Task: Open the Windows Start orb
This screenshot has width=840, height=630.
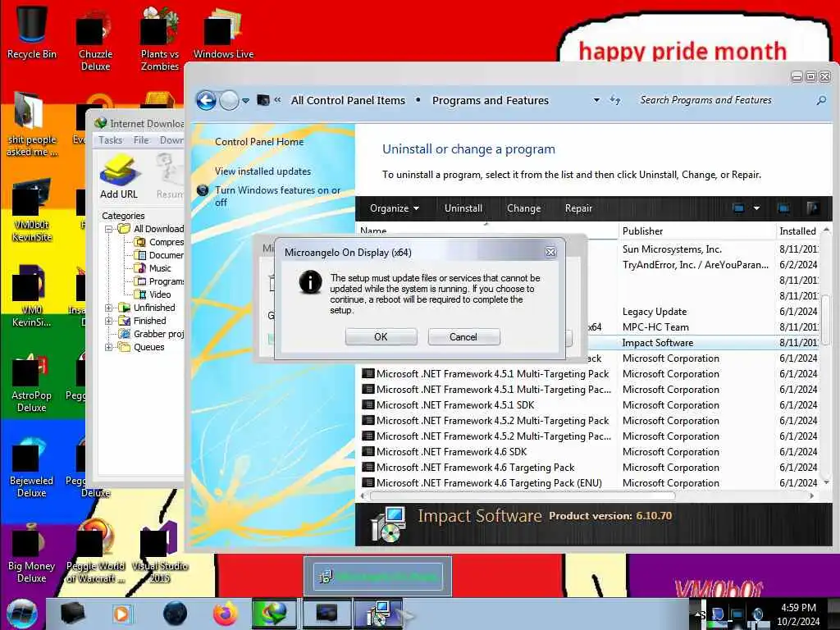Action: pos(22,614)
